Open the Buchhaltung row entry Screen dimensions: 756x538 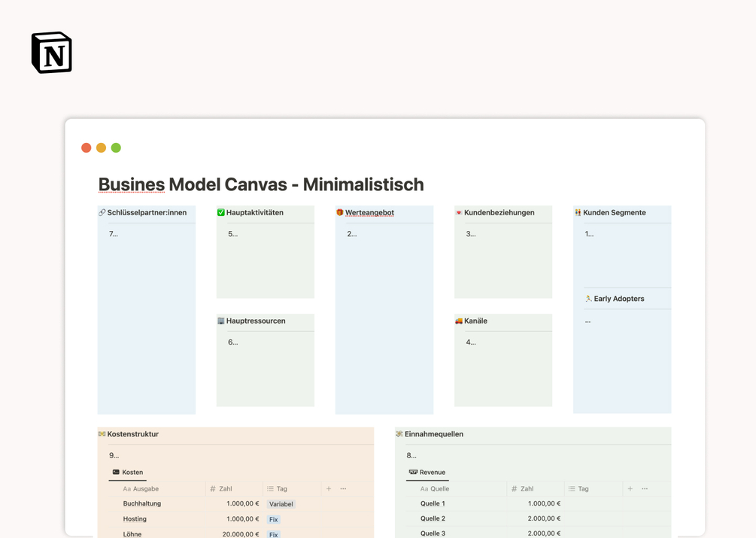click(x=142, y=504)
